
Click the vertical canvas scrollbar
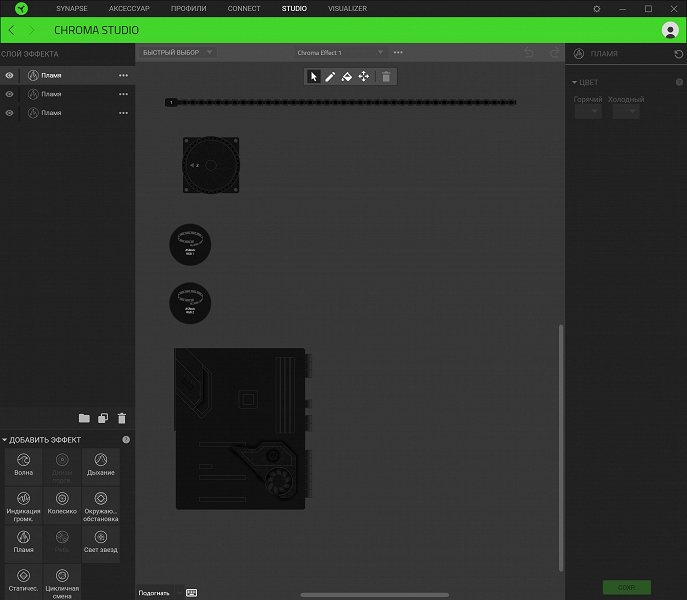(561, 448)
